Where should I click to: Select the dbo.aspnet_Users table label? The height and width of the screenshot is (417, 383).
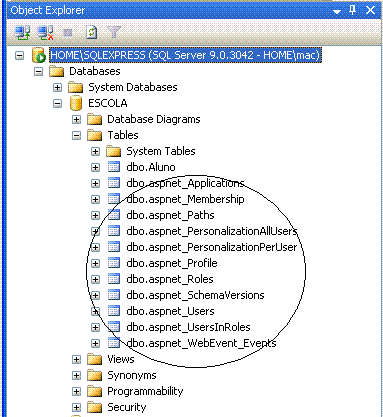tap(170, 311)
